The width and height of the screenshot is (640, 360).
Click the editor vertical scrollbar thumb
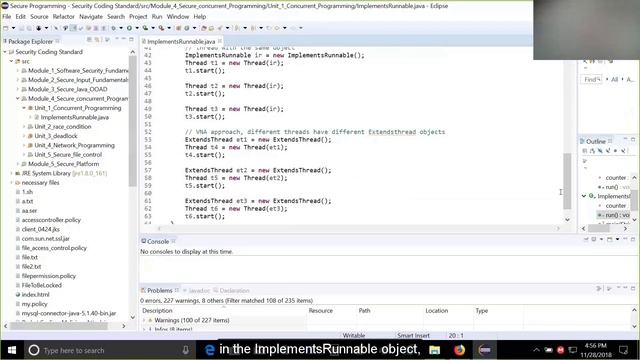point(567,181)
